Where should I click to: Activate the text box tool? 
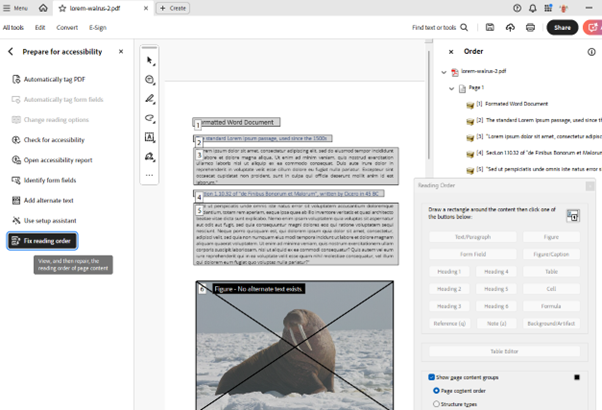(x=150, y=137)
